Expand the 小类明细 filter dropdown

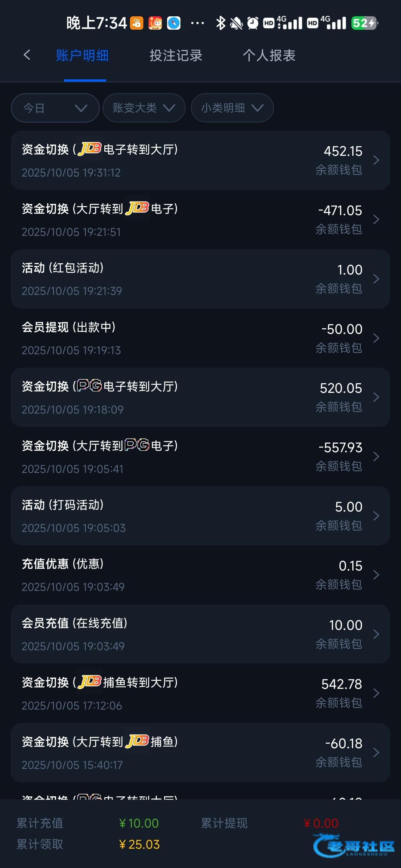[232, 108]
